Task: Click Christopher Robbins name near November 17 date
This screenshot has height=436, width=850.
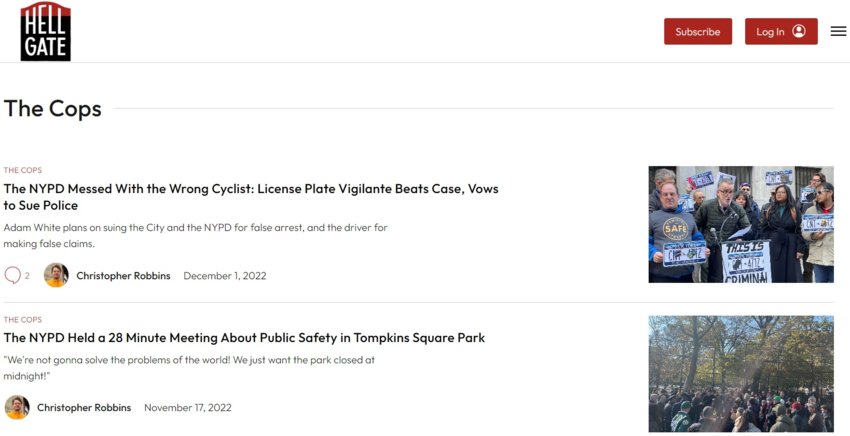Action: 84,407
